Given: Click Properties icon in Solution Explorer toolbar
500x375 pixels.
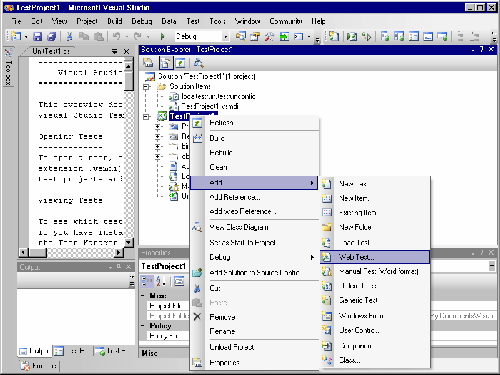Looking at the screenshot, I should pyautogui.click(x=148, y=63).
